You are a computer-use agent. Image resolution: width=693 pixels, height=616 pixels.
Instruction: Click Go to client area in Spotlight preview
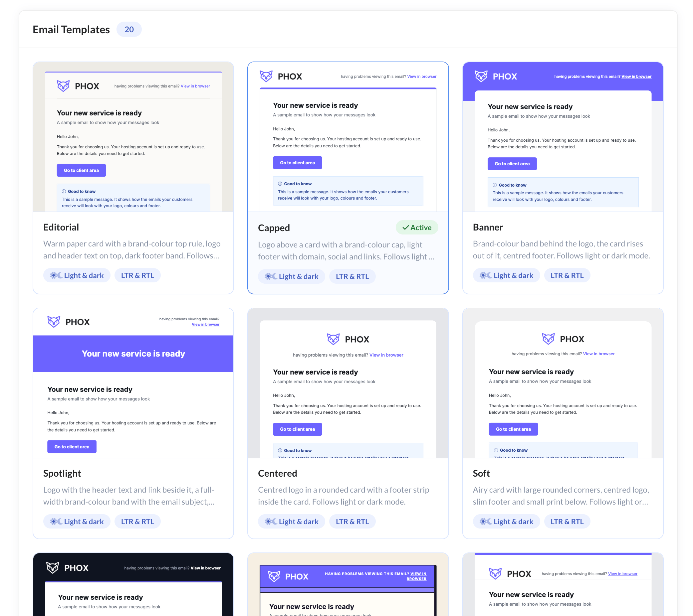[72, 447]
